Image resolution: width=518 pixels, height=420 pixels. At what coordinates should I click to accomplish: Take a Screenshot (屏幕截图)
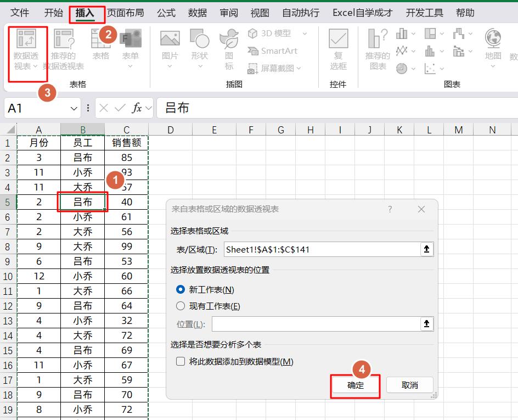click(x=271, y=69)
